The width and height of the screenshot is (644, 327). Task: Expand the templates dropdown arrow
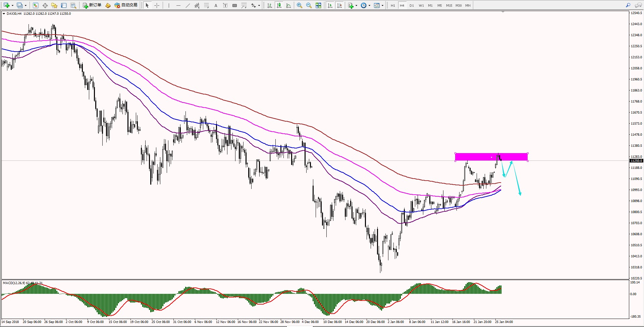tap(382, 5)
